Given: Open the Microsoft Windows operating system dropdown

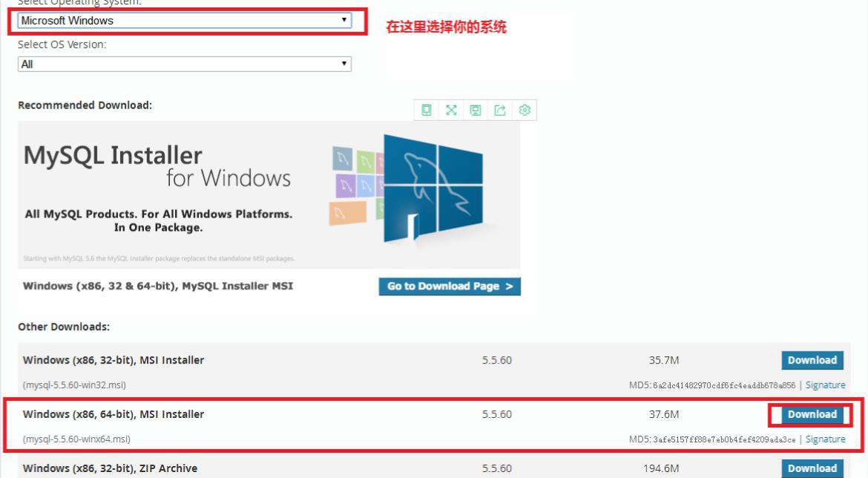Looking at the screenshot, I should (184, 21).
